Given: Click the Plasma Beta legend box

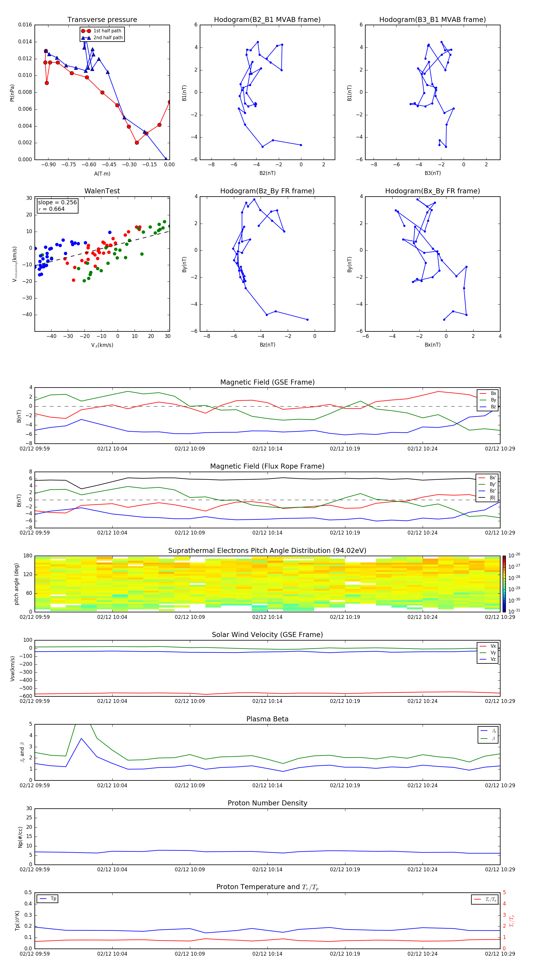Looking at the screenshot, I should click(488, 735).
